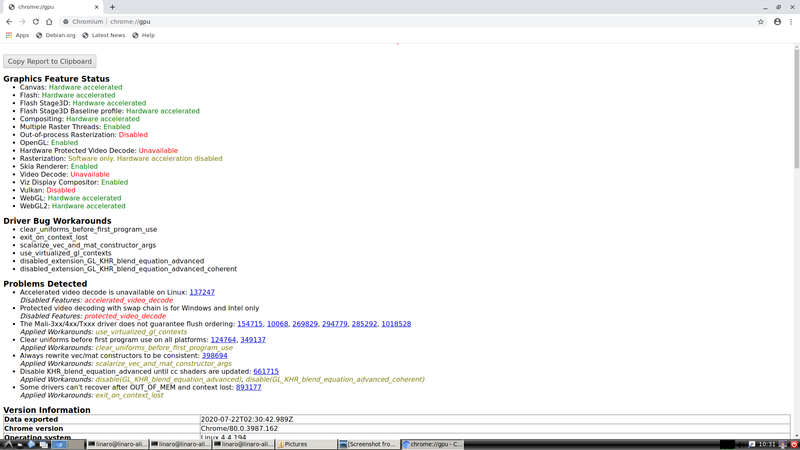Select chrome://gpu task in taskbar

pos(432,444)
